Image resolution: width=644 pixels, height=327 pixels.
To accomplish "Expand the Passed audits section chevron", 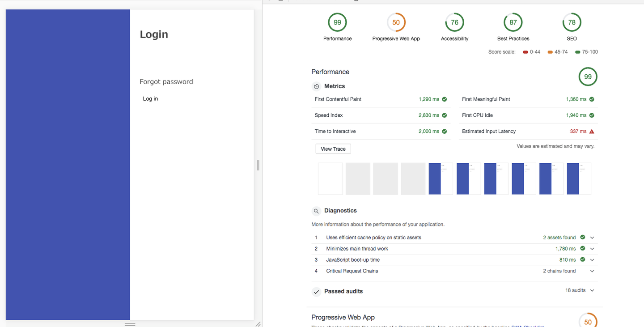I will (592, 291).
